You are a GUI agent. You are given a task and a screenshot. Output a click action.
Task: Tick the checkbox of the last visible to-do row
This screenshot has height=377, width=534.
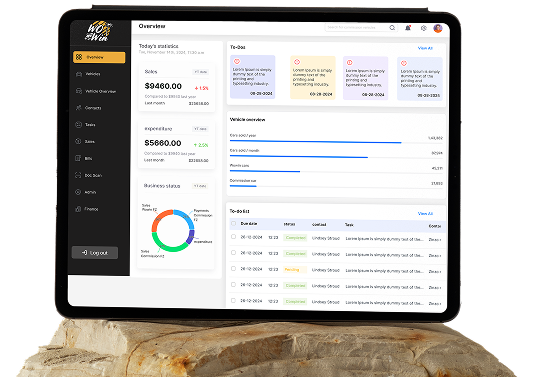233,300
